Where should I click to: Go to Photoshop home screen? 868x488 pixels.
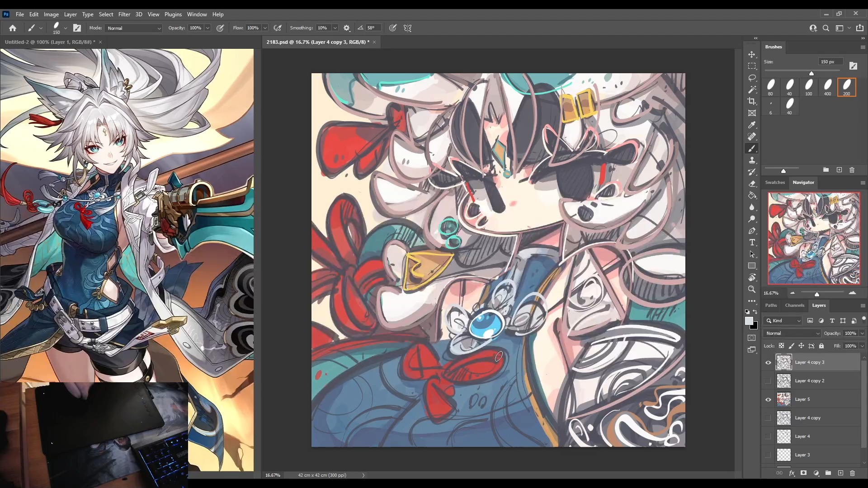point(12,28)
